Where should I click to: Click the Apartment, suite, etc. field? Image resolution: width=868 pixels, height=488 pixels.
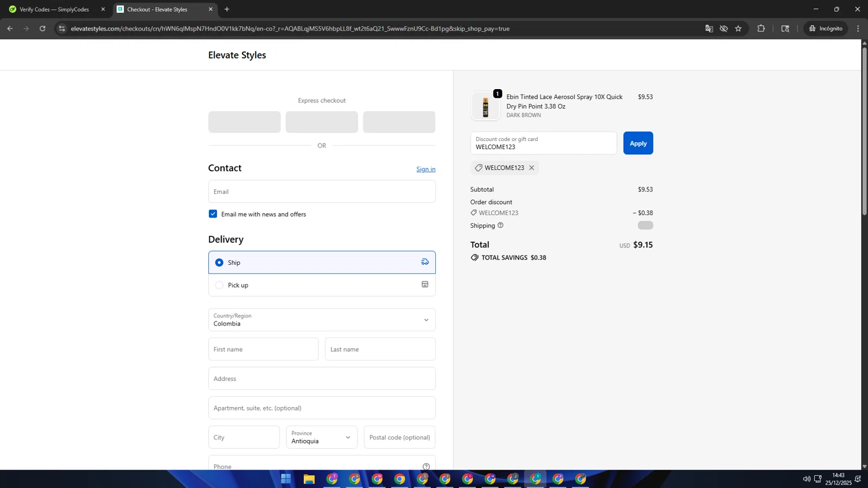(322, 408)
